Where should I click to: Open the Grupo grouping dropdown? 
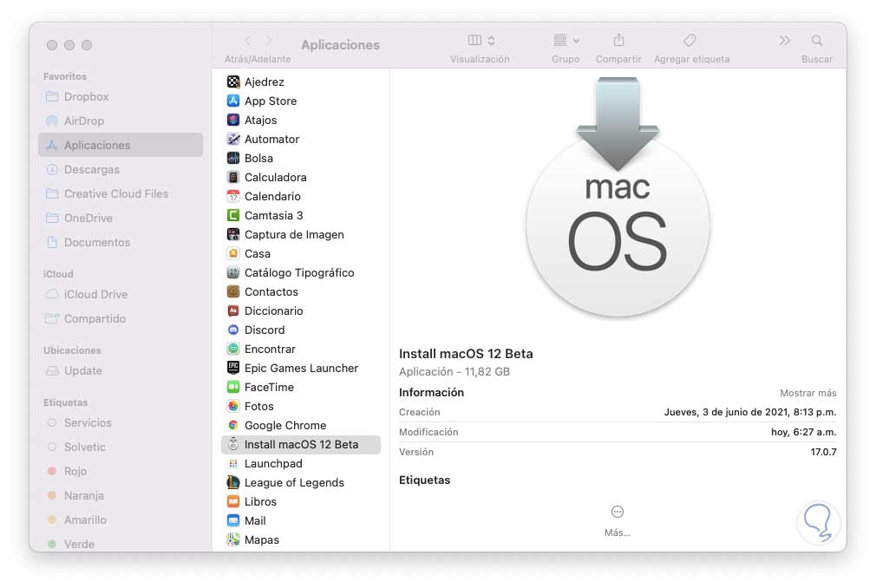[x=566, y=40]
